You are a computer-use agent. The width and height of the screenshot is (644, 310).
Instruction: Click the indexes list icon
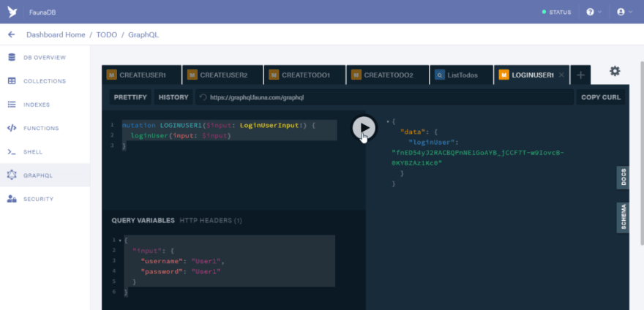pos(12,105)
